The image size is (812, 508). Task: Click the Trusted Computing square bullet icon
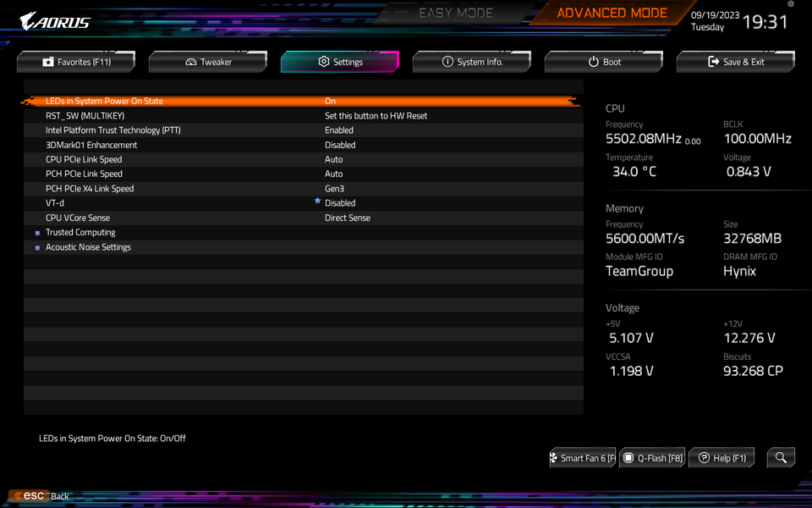point(37,233)
